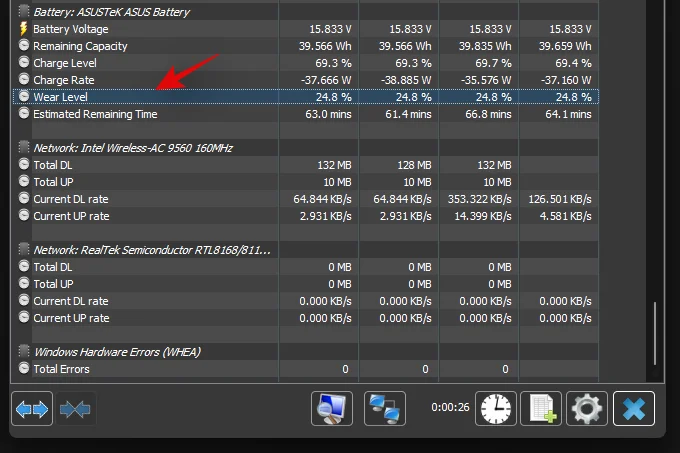The width and height of the screenshot is (680, 453).
Task: Close the sensors window with the blue X
Action: pyautogui.click(x=634, y=408)
